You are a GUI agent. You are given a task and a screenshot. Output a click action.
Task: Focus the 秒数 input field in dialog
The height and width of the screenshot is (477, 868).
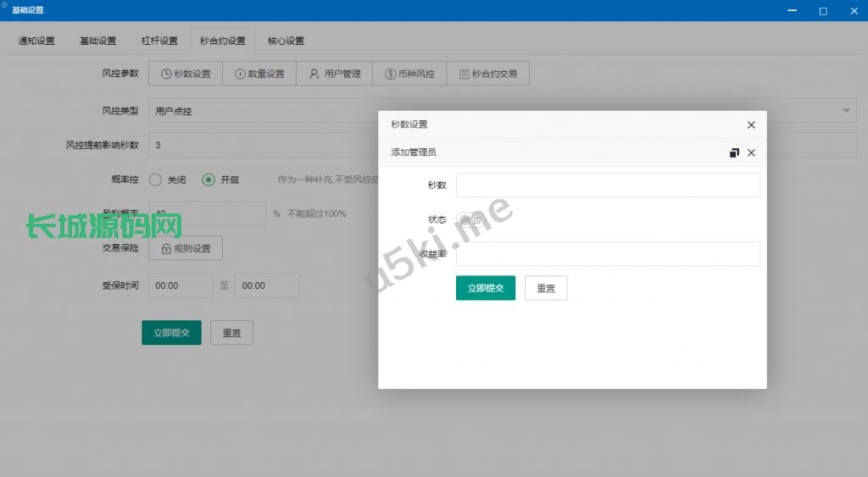[608, 186]
